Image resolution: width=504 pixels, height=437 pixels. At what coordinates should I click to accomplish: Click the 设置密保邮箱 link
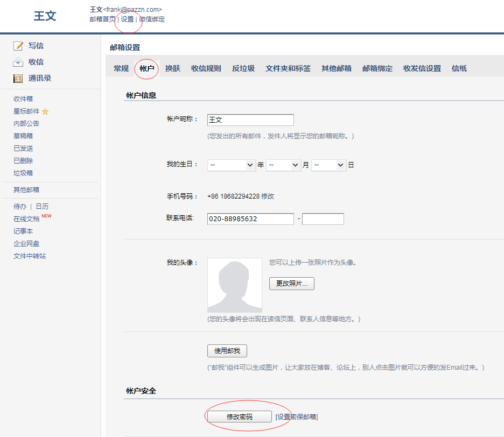297,417
